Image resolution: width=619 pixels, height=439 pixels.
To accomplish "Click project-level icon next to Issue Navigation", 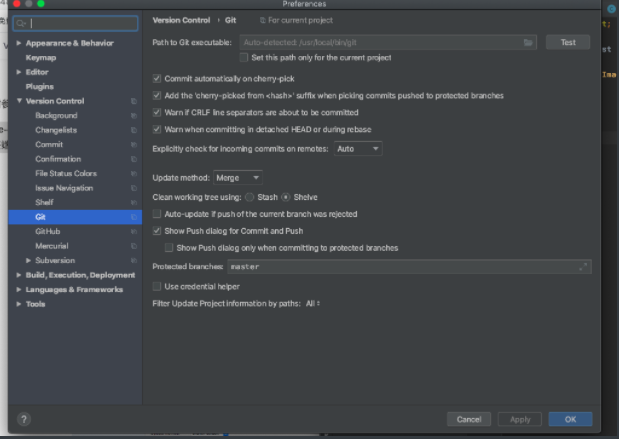I will (134, 188).
